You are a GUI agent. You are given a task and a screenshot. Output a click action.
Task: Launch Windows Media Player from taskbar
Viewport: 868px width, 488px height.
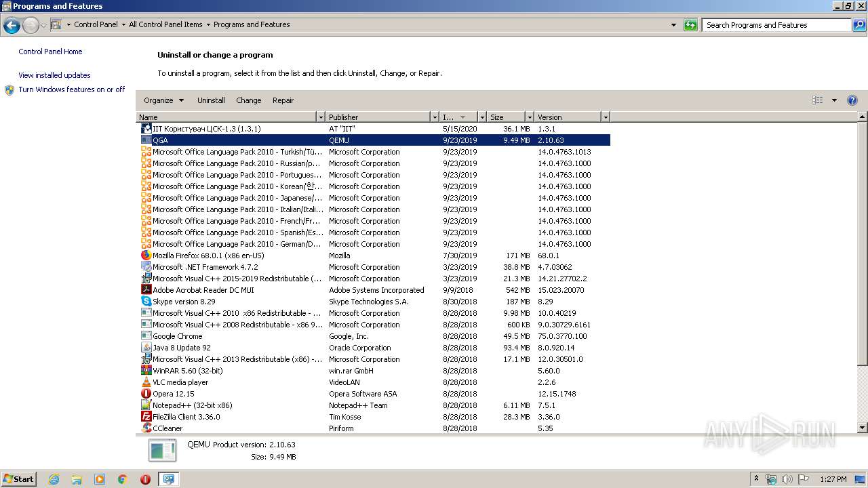[x=100, y=479]
